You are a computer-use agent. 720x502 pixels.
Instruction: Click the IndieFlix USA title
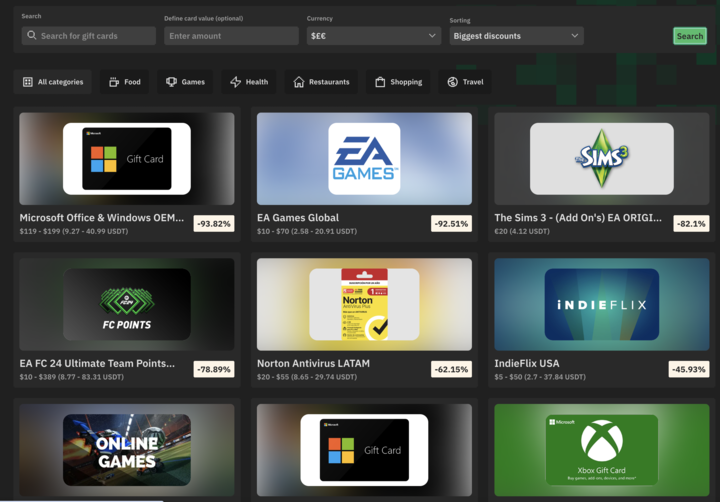[x=527, y=363]
